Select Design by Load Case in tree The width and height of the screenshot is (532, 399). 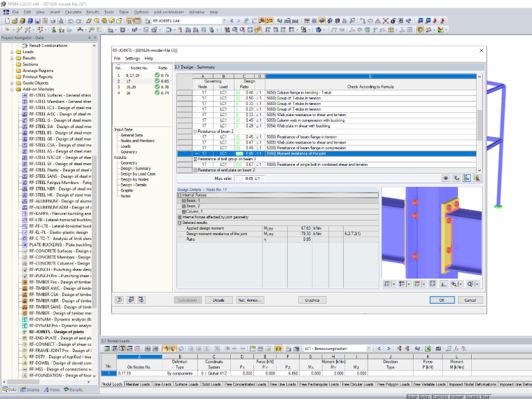138,174
